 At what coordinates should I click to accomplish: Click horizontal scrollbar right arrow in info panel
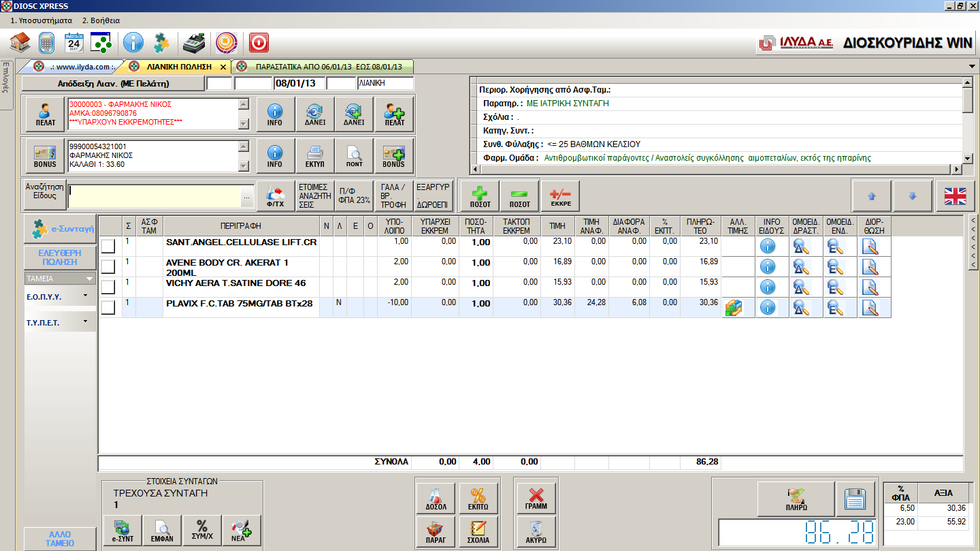click(958, 170)
